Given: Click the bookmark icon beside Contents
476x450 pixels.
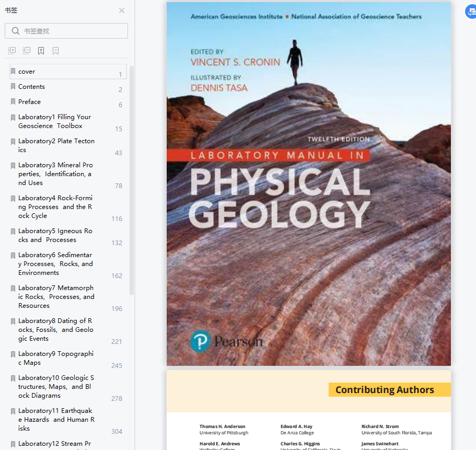Looking at the screenshot, I should coord(13,86).
